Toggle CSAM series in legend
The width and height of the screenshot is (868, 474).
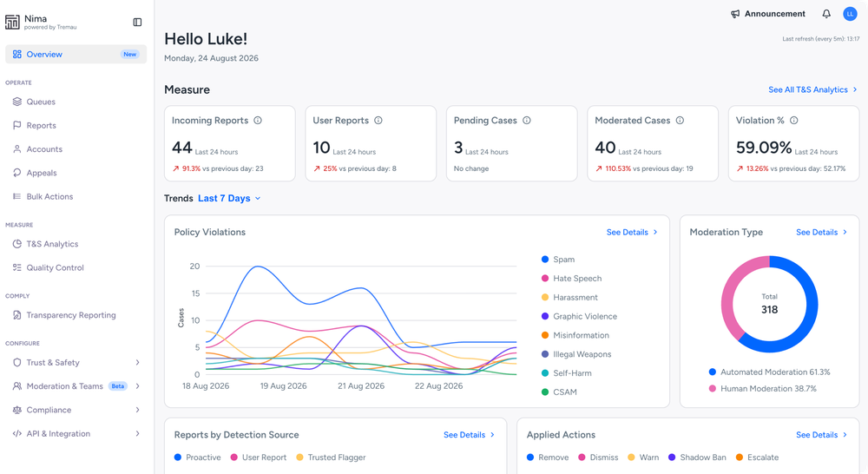559,392
